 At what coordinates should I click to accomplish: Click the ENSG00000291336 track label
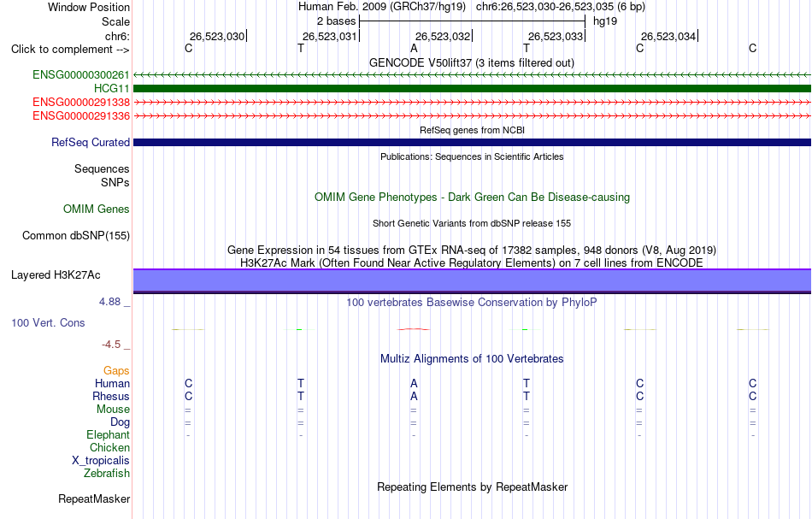click(x=81, y=115)
